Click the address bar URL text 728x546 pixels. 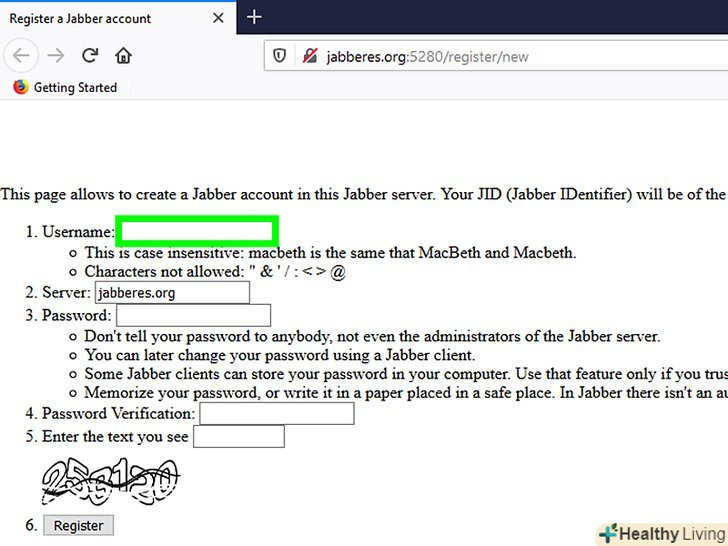[427, 57]
